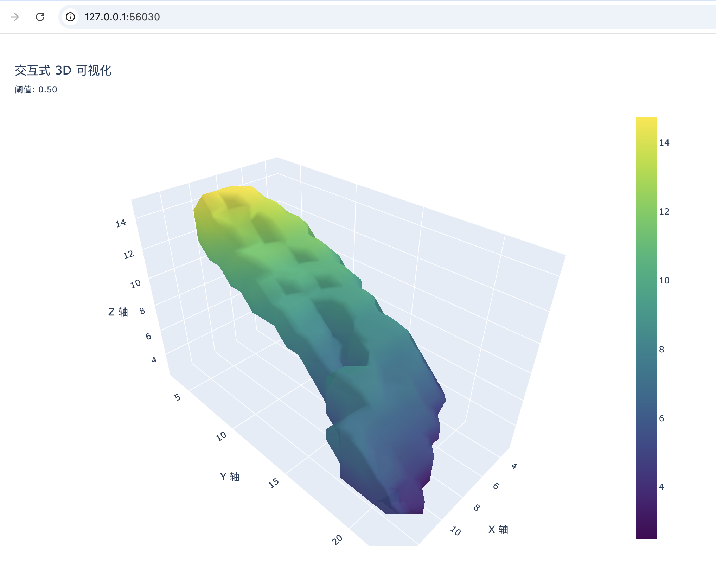The height and width of the screenshot is (588, 716).
Task: Click the address bar showing 127.0.0.1:56030
Action: [x=122, y=17]
